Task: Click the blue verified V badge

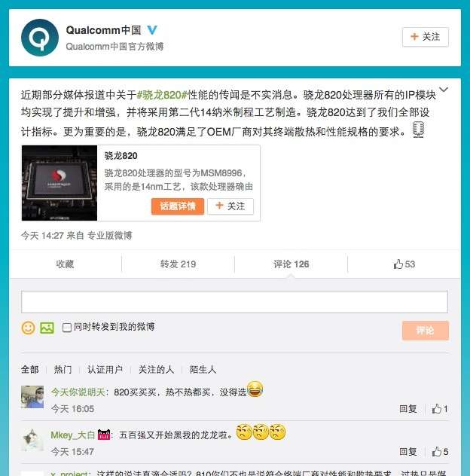Action: (x=152, y=30)
